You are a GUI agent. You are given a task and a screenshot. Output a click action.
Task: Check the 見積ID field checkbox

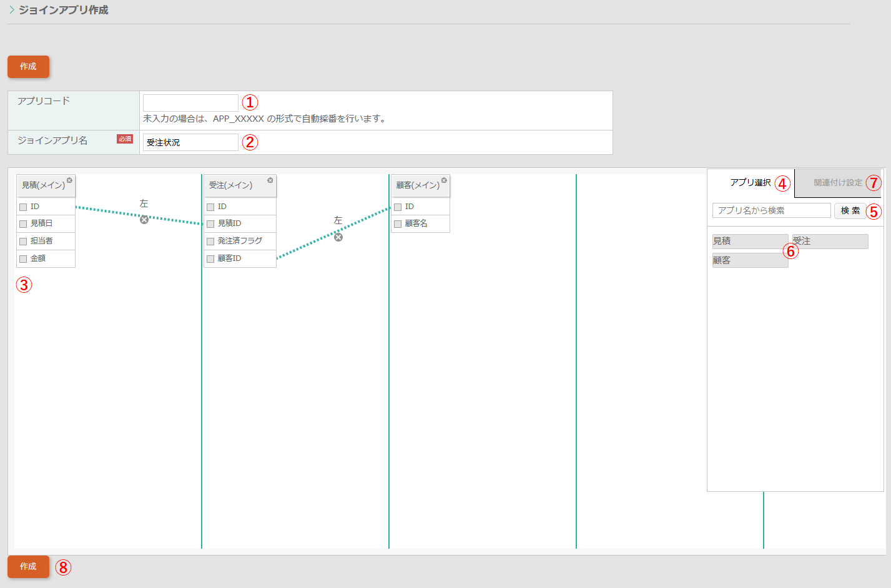coord(210,224)
